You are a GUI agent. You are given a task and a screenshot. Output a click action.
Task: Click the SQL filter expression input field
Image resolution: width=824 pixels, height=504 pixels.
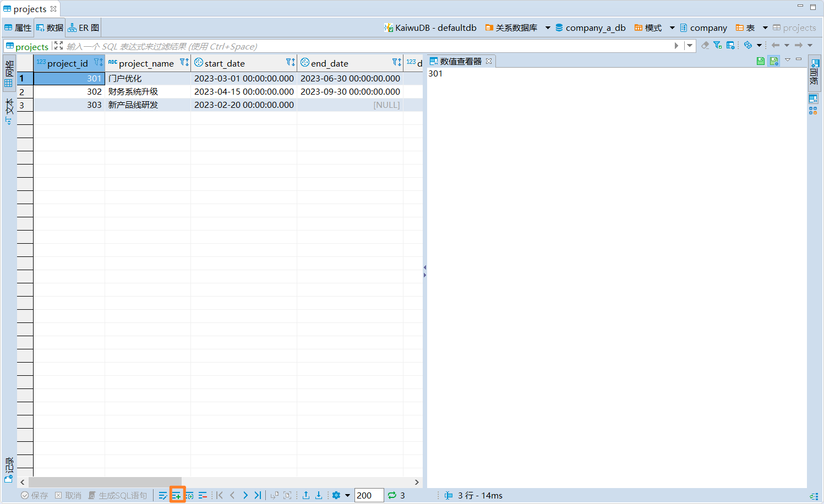point(369,46)
